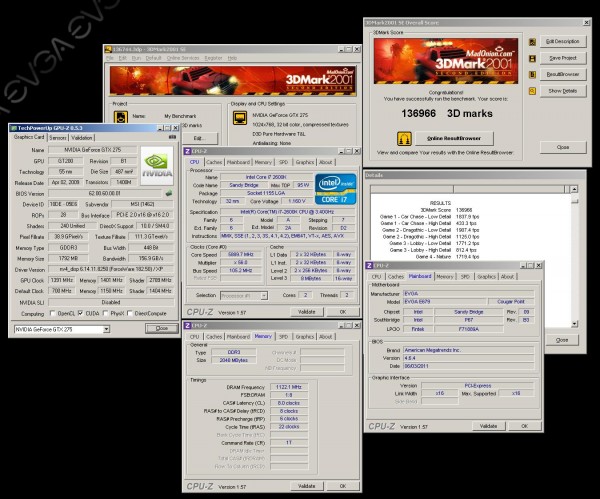The image size is (600, 499).
Task: Switch to Validation tab in GPU-Z
Action: (x=82, y=137)
